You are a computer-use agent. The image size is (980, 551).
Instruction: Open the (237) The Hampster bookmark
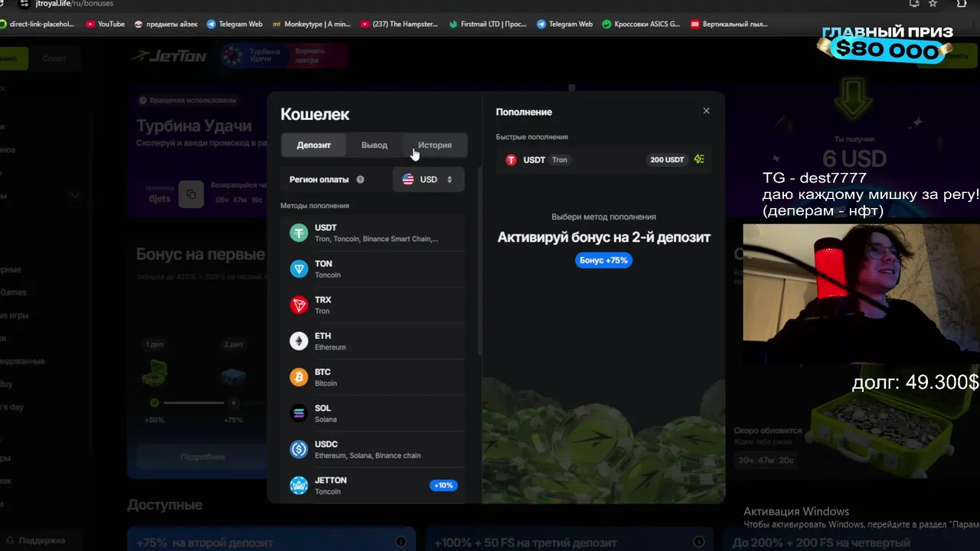click(399, 24)
